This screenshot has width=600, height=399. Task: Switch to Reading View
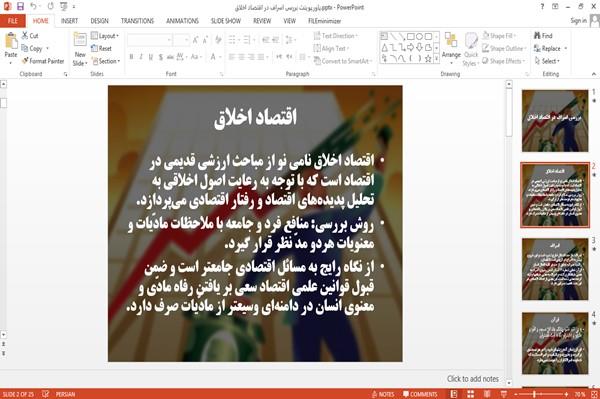[x=487, y=394]
